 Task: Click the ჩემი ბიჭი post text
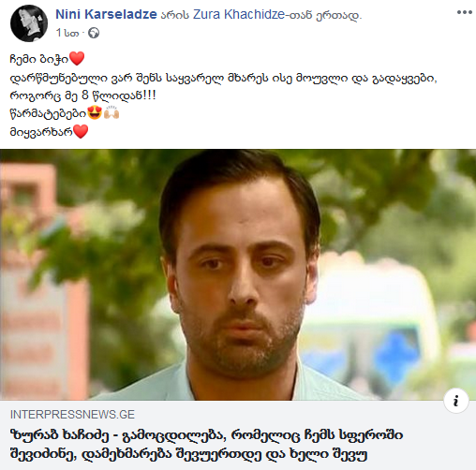point(39,59)
